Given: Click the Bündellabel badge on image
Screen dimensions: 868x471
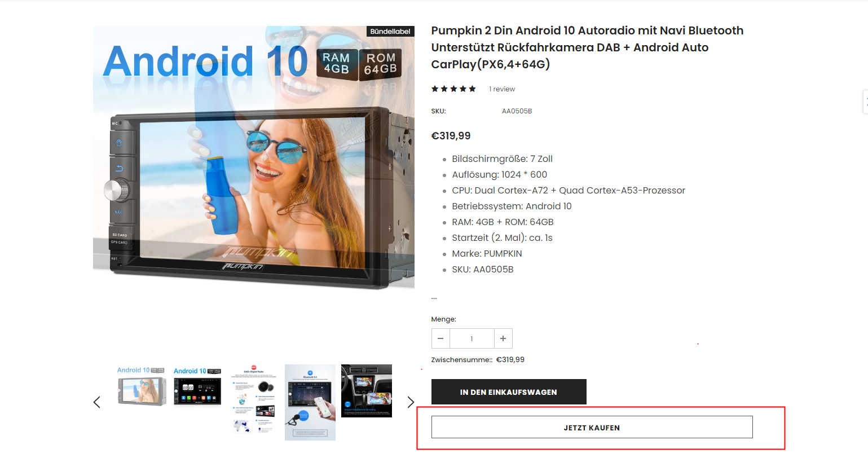Looking at the screenshot, I should (390, 32).
